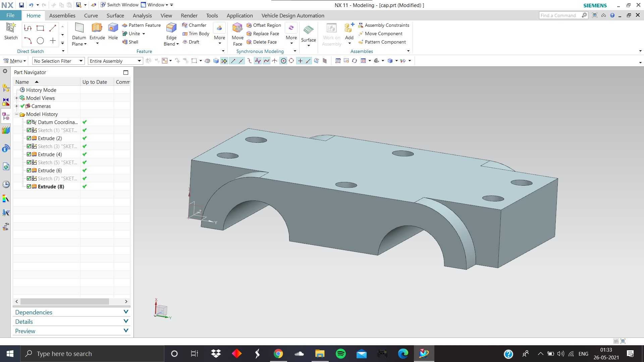The width and height of the screenshot is (644, 362).
Task: Toggle the Extrude (4) checkbox
Action: [29, 154]
